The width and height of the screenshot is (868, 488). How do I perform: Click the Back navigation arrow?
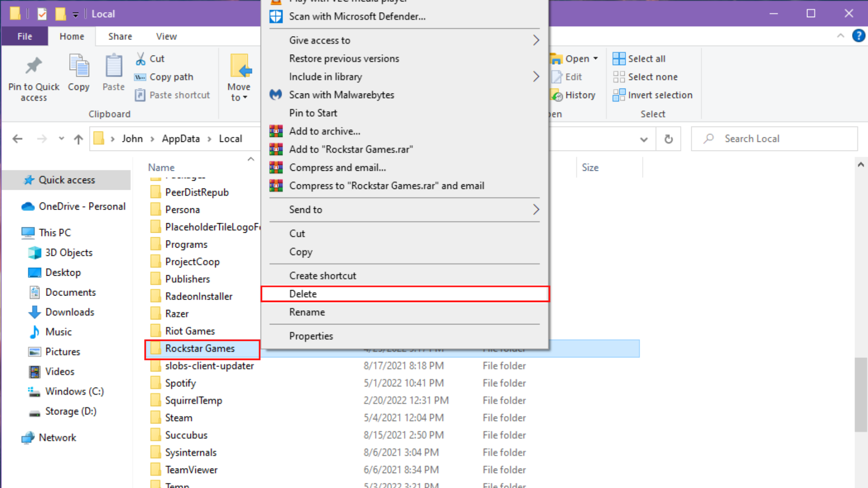[x=18, y=139]
